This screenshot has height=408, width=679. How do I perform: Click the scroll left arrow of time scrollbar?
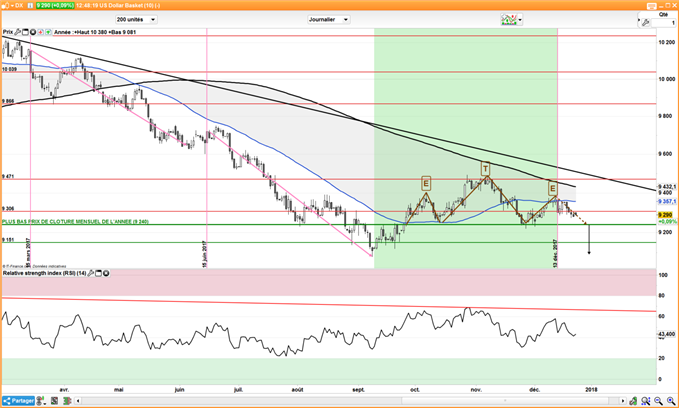[x=78, y=401]
